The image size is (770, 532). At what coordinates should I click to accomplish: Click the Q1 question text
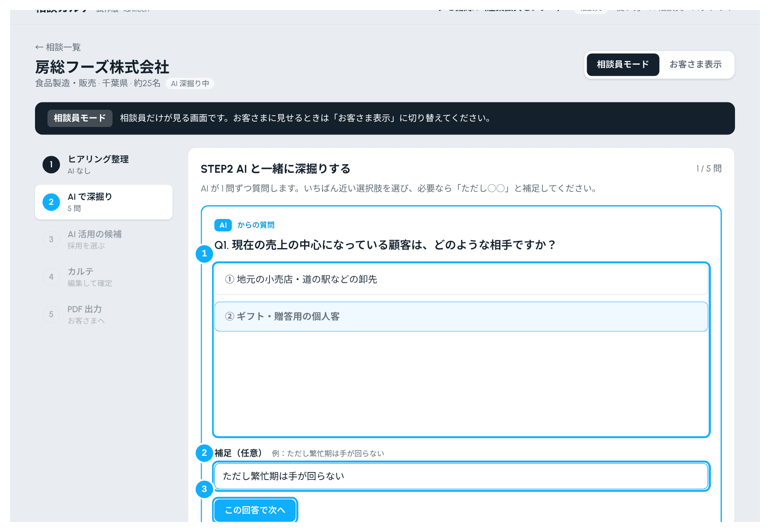tap(385, 245)
